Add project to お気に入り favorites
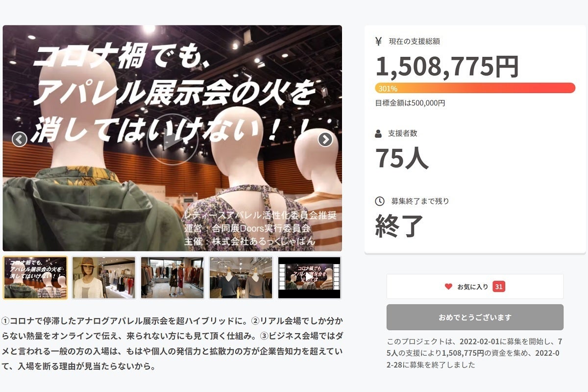Viewport: 588px width, 392px height. coord(475,287)
